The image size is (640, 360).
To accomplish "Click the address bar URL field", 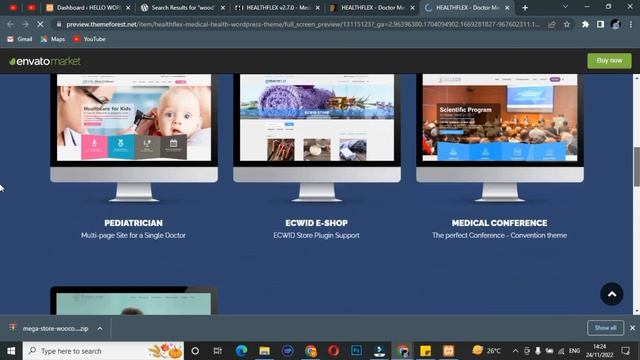I will [x=302, y=24].
